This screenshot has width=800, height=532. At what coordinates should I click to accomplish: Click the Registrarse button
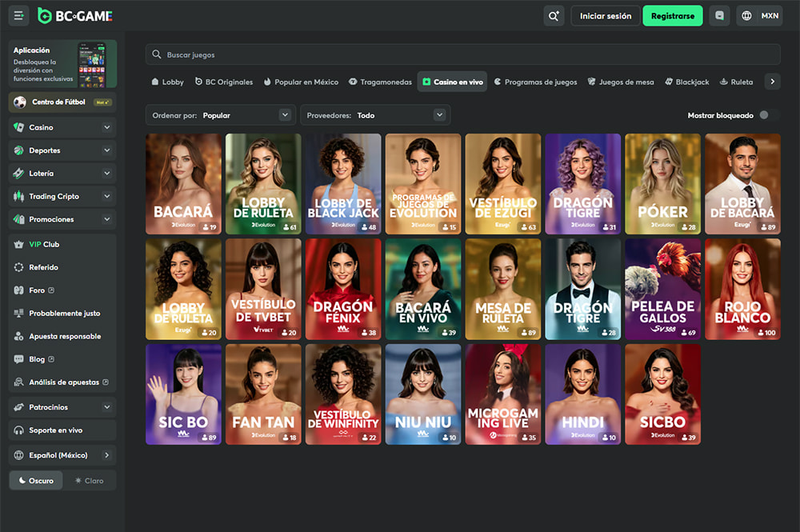tap(673, 16)
